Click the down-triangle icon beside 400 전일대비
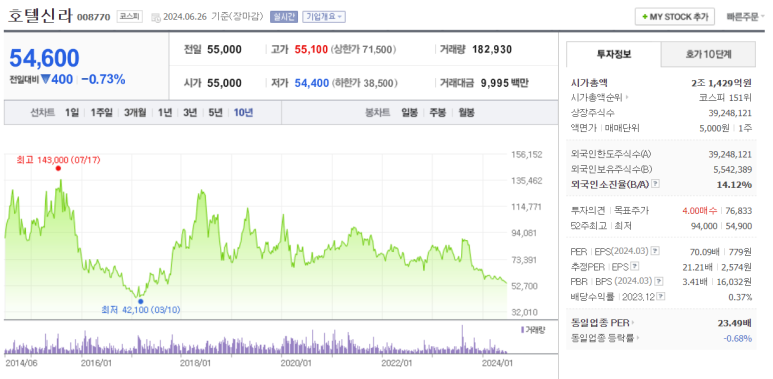773x379 pixels. [x=45, y=79]
